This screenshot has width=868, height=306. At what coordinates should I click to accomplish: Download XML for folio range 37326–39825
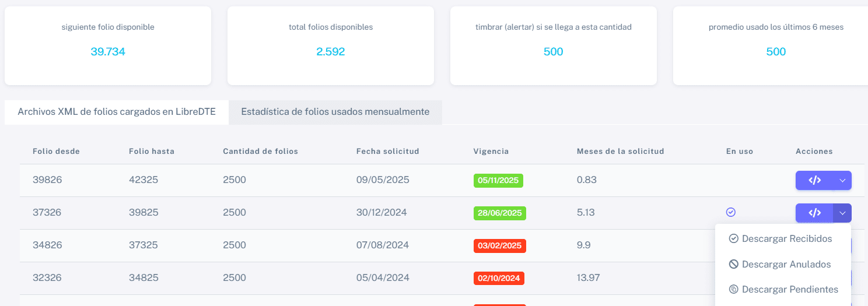click(814, 213)
